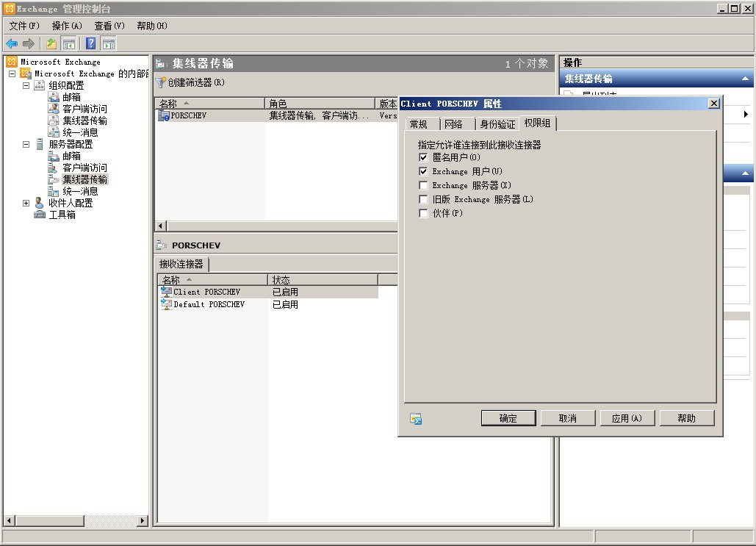Select 客户端访问 under 服务器配置
The image size is (756, 546).
(85, 168)
